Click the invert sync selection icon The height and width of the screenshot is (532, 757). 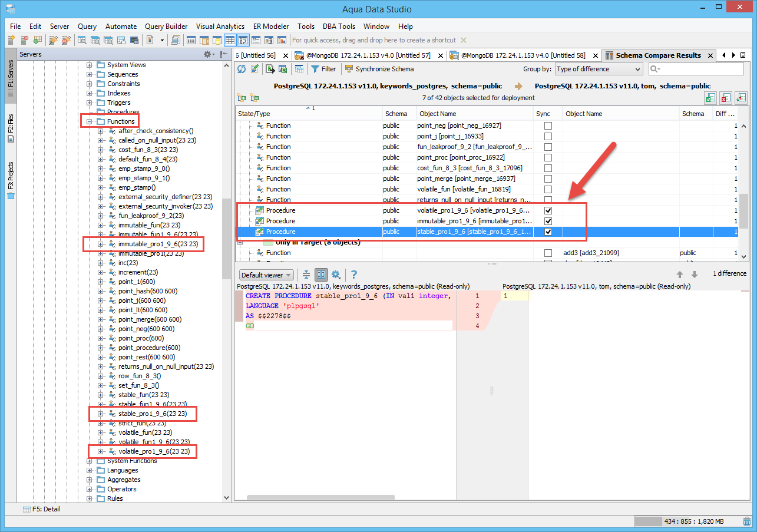pos(741,98)
